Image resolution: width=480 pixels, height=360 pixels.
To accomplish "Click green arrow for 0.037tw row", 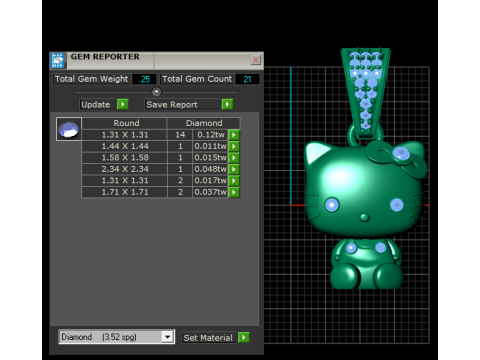I will point(234,192).
